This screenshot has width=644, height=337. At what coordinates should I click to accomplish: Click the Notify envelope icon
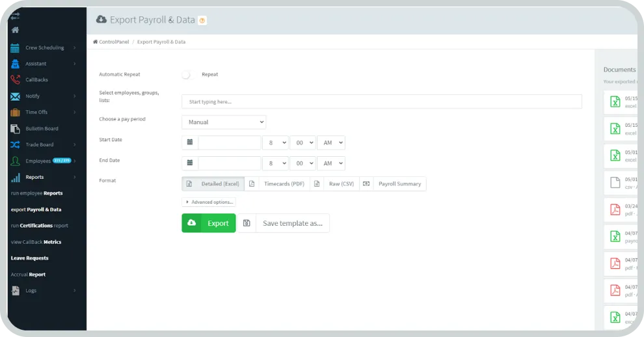(15, 96)
